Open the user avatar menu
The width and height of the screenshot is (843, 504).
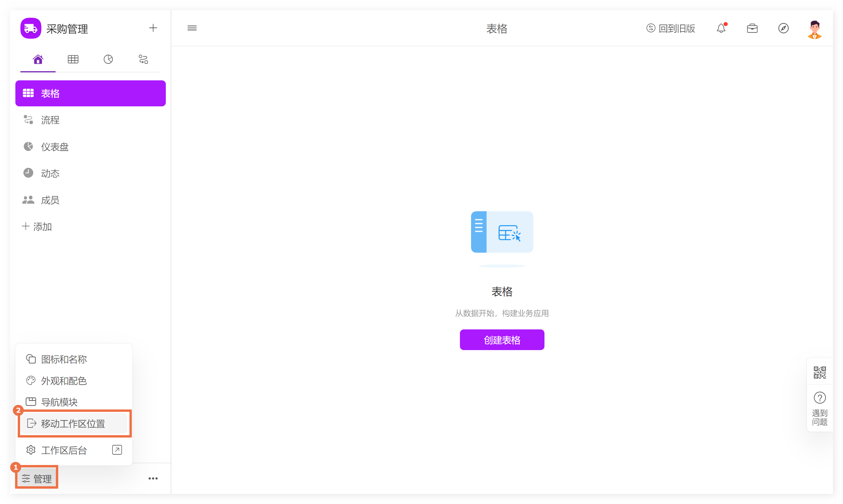click(x=814, y=29)
